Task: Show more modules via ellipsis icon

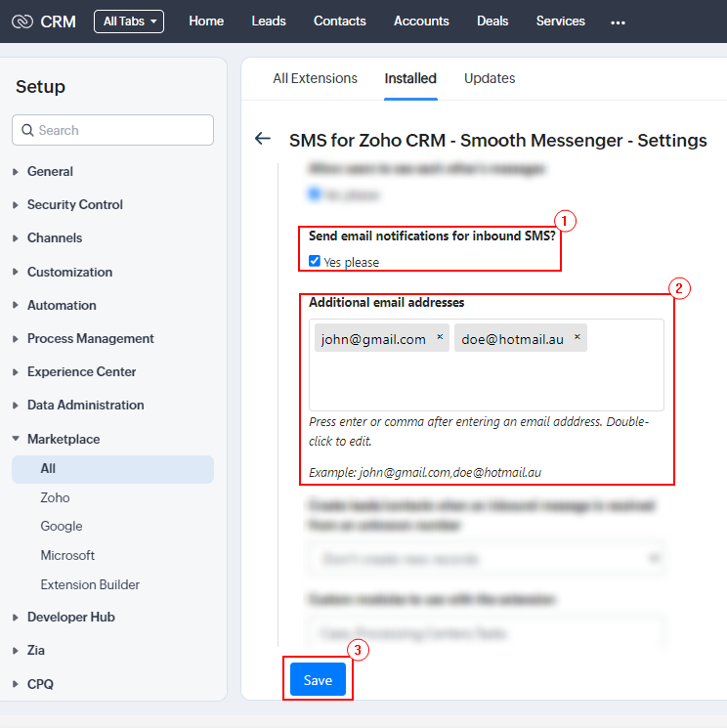Action: pyautogui.click(x=618, y=22)
